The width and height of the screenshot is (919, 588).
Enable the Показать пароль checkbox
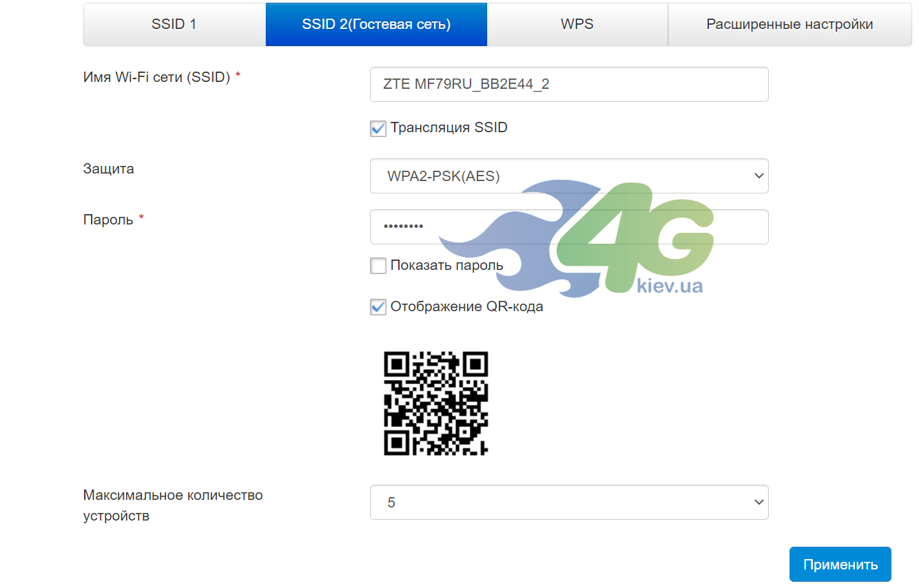(378, 265)
